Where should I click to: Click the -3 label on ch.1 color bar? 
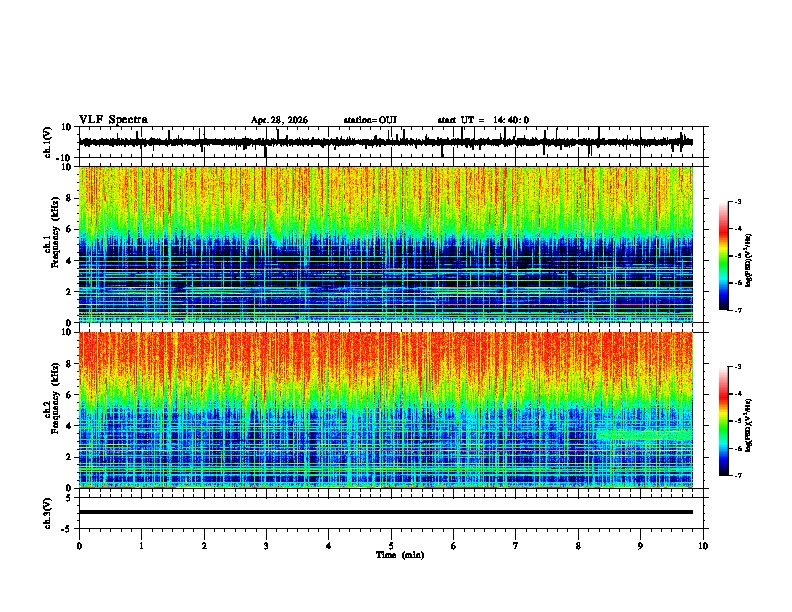pos(738,201)
